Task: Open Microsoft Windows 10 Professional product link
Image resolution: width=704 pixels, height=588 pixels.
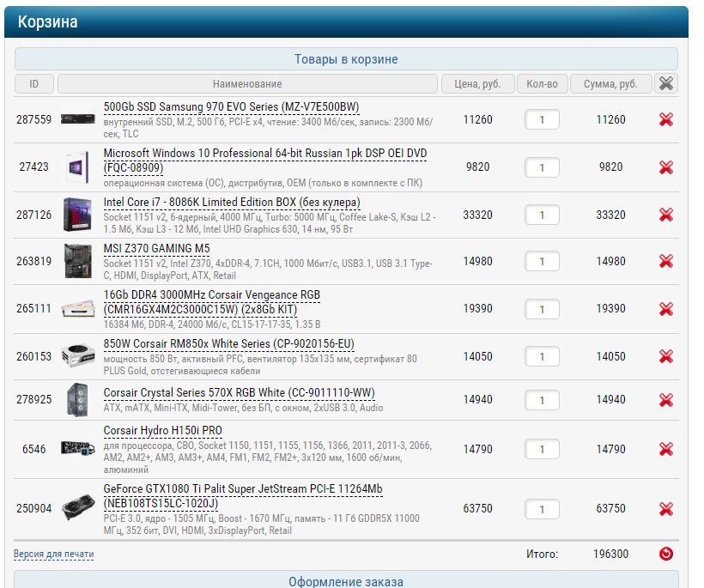Action: click(265, 161)
